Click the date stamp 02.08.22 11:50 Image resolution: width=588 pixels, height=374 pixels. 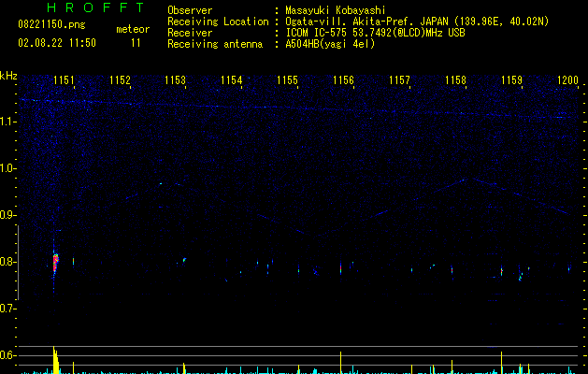(x=57, y=43)
